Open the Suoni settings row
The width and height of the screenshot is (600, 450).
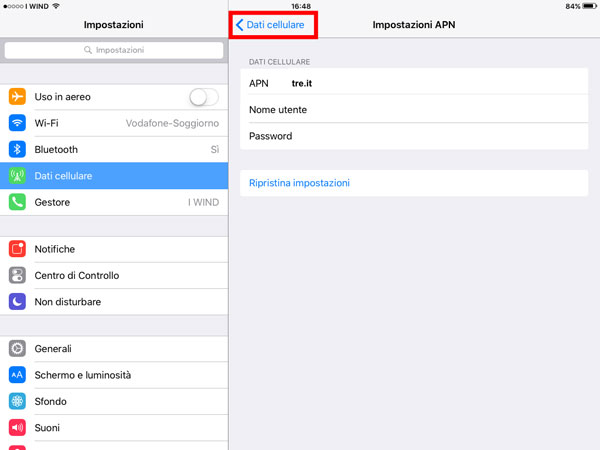tap(114, 427)
